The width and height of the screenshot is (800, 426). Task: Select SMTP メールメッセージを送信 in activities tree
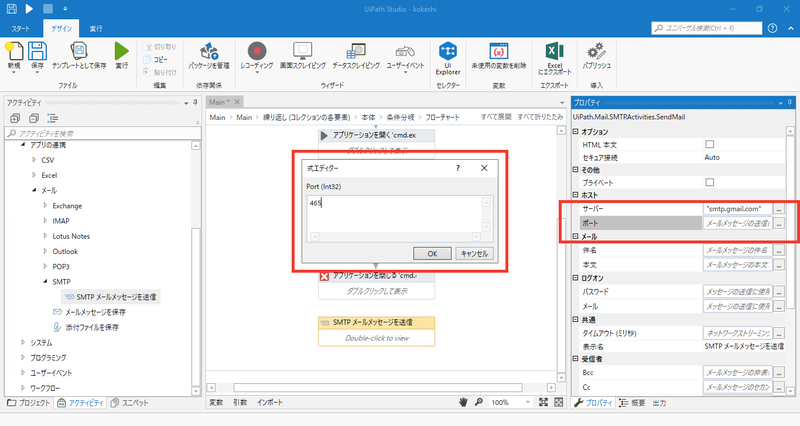111,296
